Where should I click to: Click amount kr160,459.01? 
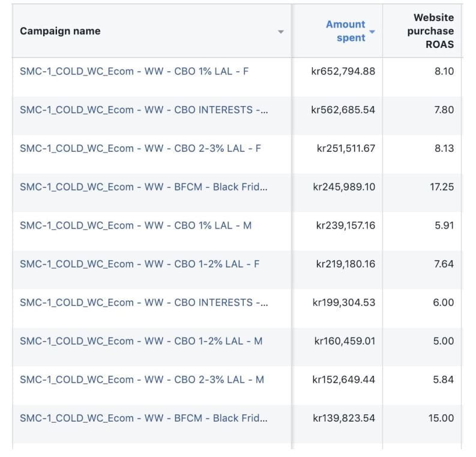tap(345, 341)
